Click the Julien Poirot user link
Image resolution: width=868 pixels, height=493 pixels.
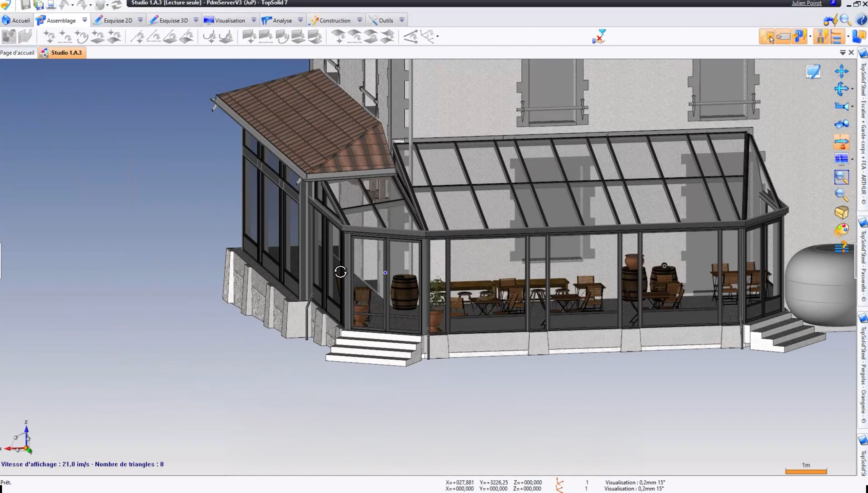806,3
